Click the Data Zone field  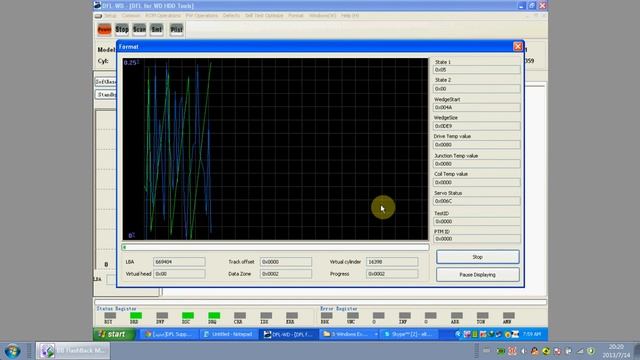[x=286, y=274]
